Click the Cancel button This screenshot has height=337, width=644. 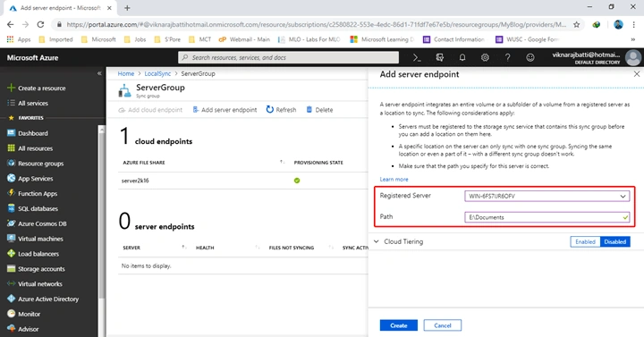[x=443, y=325]
